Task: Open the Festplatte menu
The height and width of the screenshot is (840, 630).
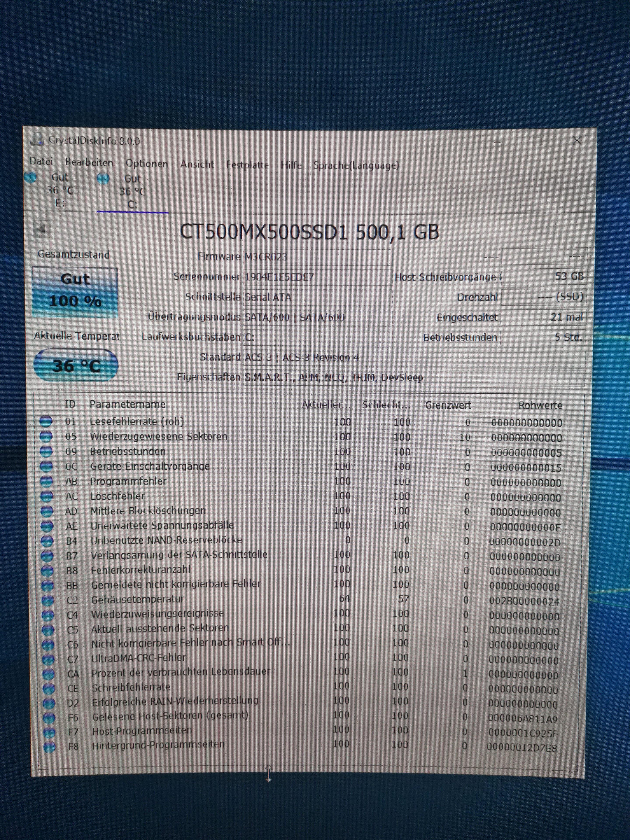Action: 247,165
